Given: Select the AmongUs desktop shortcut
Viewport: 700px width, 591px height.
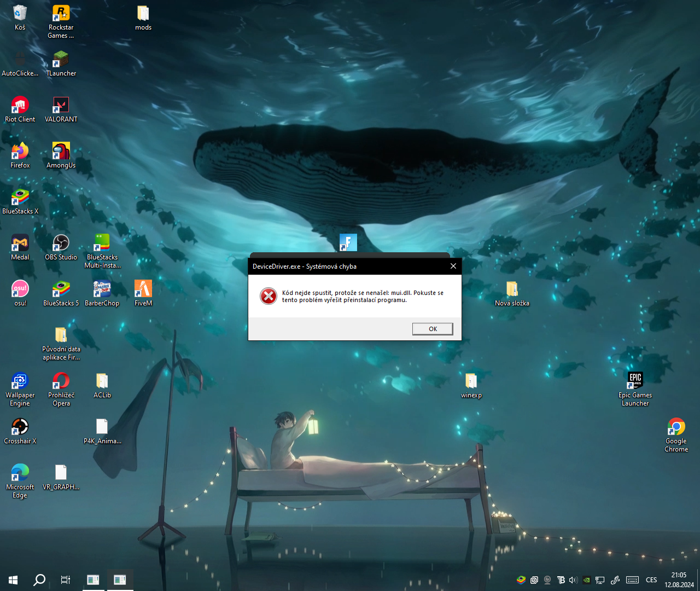Looking at the screenshot, I should point(61,155).
